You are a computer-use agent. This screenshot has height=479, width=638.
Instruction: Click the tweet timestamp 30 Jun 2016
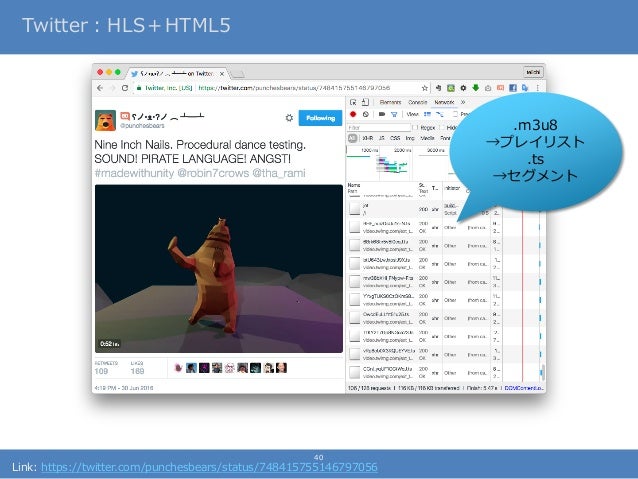pos(124,388)
